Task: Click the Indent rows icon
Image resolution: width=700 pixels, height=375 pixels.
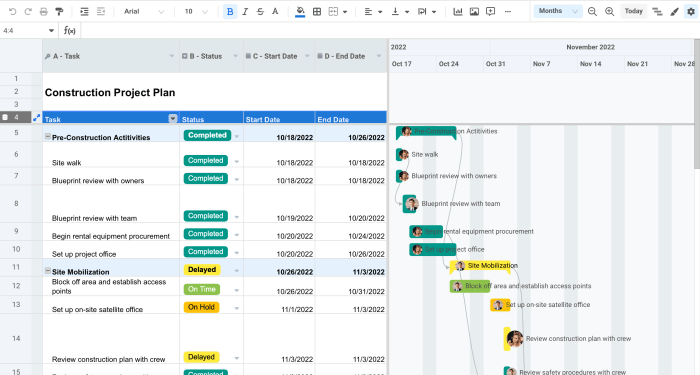Action: coord(84,12)
